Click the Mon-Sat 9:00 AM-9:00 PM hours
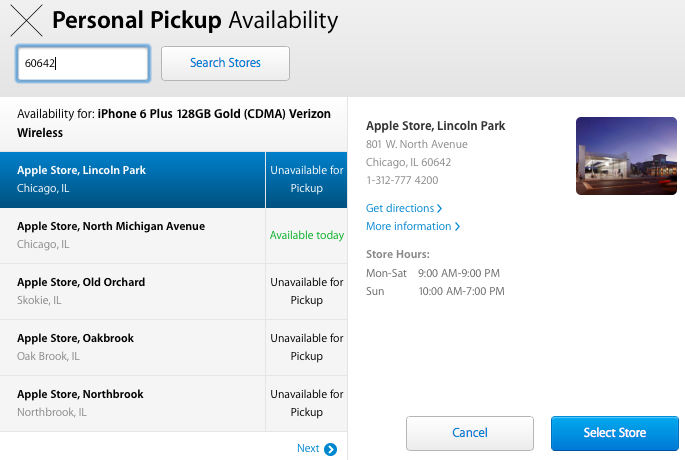Image resolution: width=685 pixels, height=460 pixels. pyautogui.click(x=433, y=273)
